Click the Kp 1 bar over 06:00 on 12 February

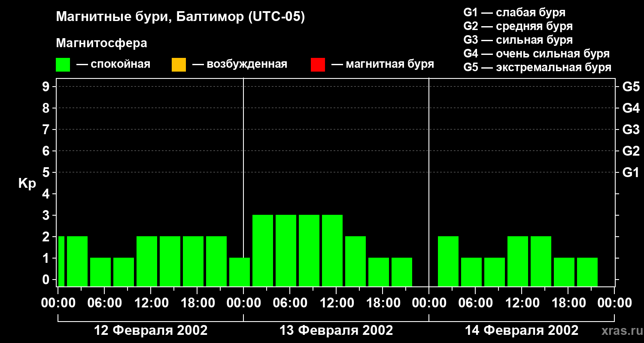pyautogui.click(x=100, y=272)
